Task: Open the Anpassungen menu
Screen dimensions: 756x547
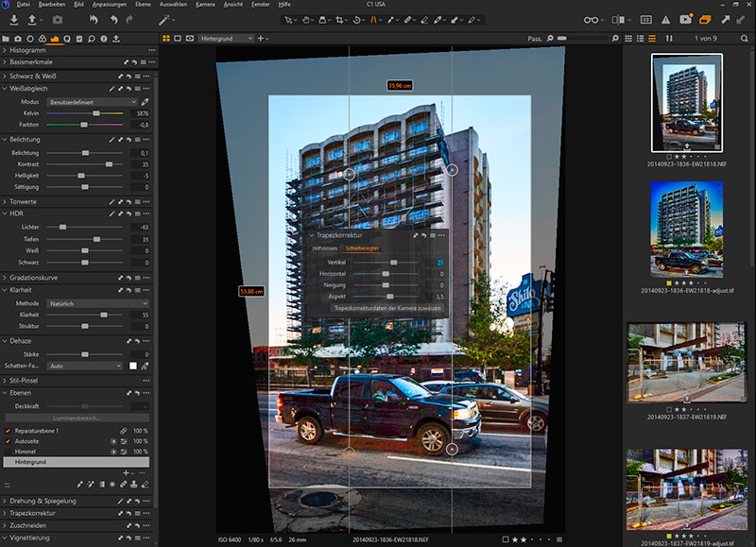Action: pos(110,5)
